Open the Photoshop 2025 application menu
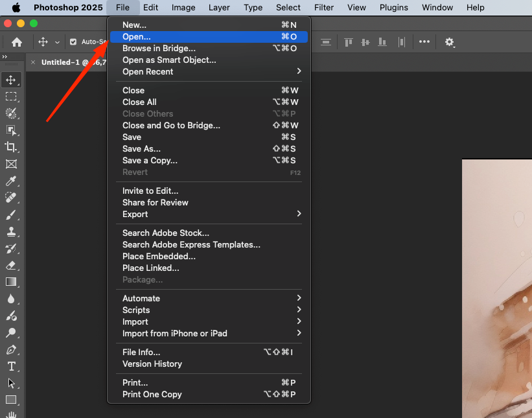 (x=68, y=8)
